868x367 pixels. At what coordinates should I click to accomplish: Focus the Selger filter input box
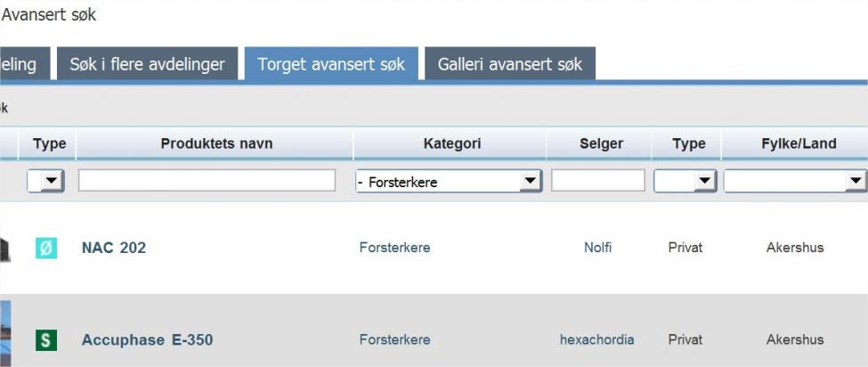tap(597, 181)
